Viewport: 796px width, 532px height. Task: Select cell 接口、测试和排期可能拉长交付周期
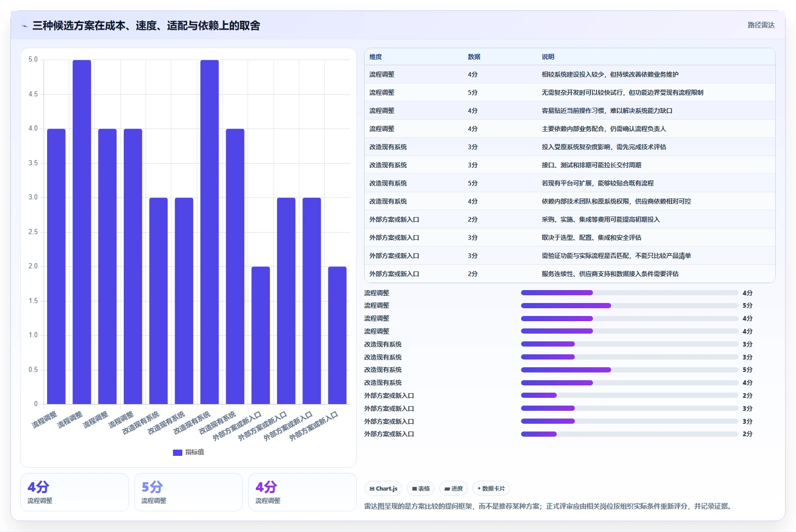pyautogui.click(x=591, y=165)
